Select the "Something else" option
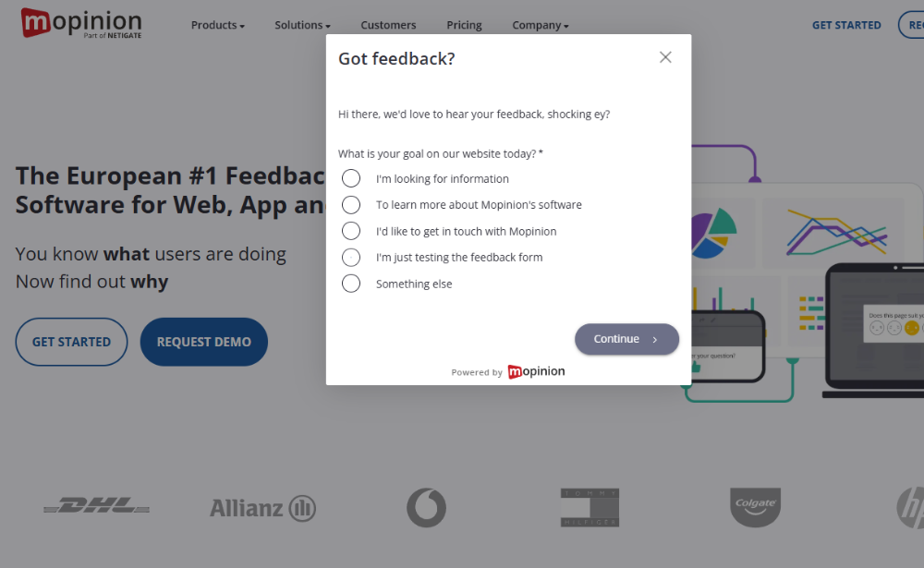 coord(351,283)
